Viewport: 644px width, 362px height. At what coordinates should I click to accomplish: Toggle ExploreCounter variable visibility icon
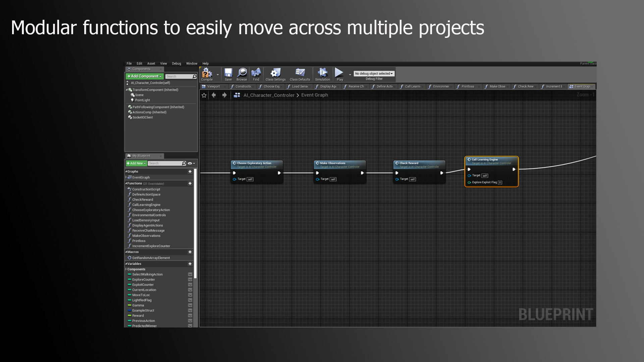click(x=190, y=280)
